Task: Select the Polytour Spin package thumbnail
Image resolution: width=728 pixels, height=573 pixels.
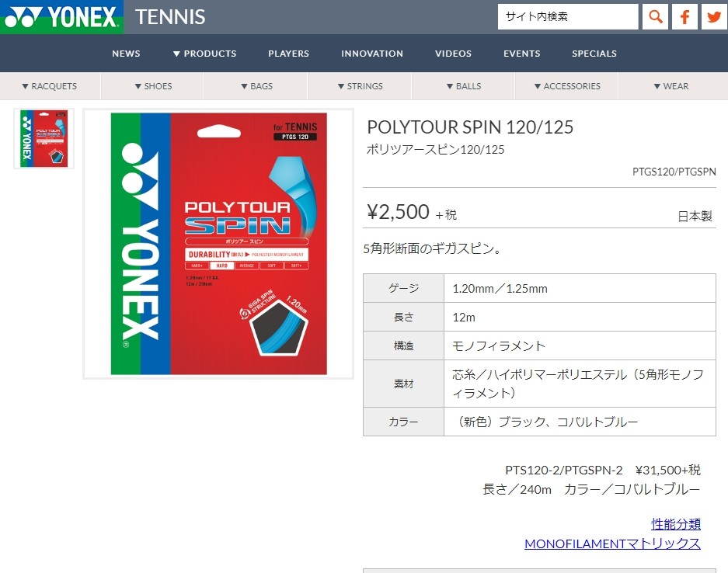Action: tap(44, 138)
